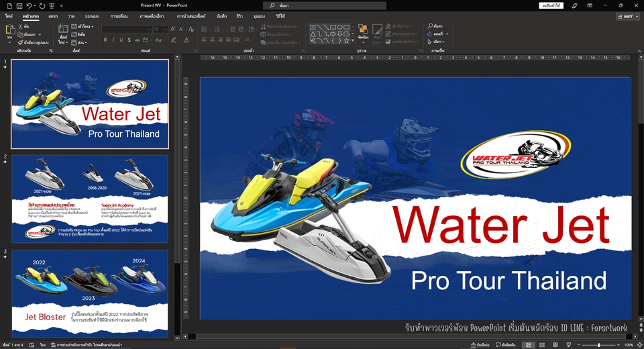Viewport: 644px width, 349px height.
Task: Cut selection with the scissors icon
Action: [x=21, y=27]
